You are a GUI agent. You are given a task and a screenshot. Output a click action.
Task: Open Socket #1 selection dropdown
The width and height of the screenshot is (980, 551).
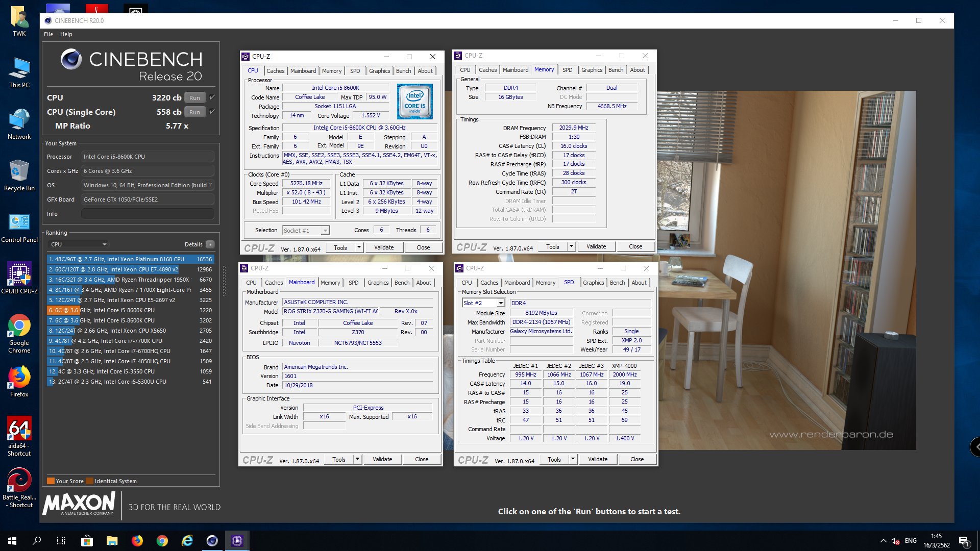click(x=306, y=231)
